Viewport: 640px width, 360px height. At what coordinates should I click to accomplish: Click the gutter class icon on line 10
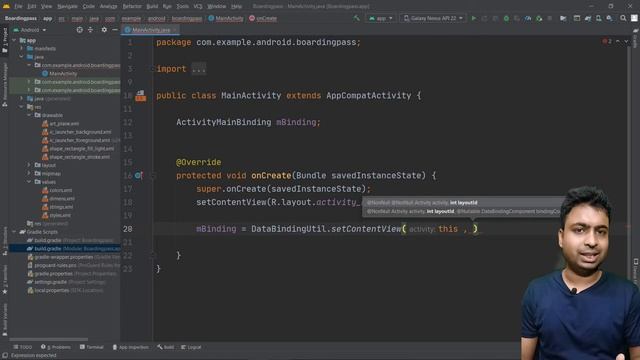pyautogui.click(x=140, y=96)
